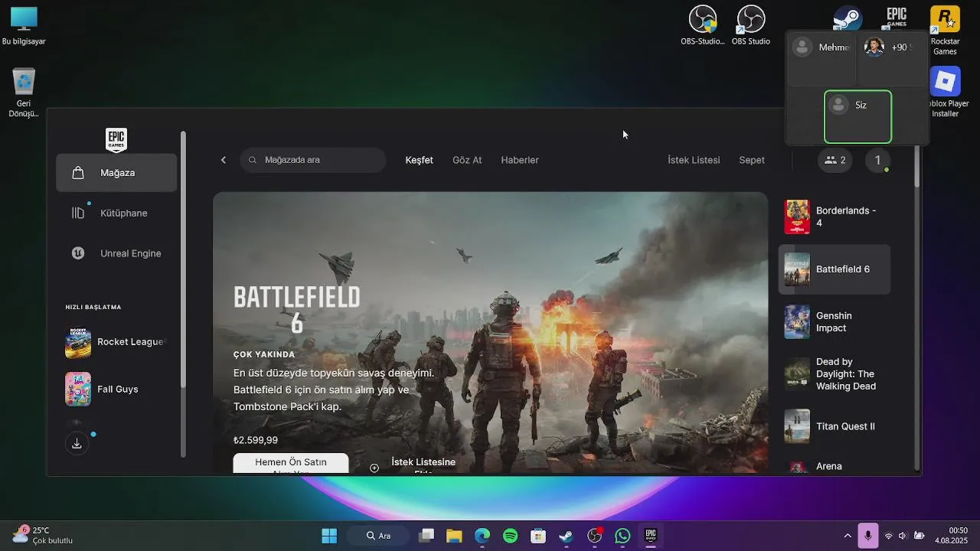Select Battlefield 6 in the featured list

click(x=835, y=269)
